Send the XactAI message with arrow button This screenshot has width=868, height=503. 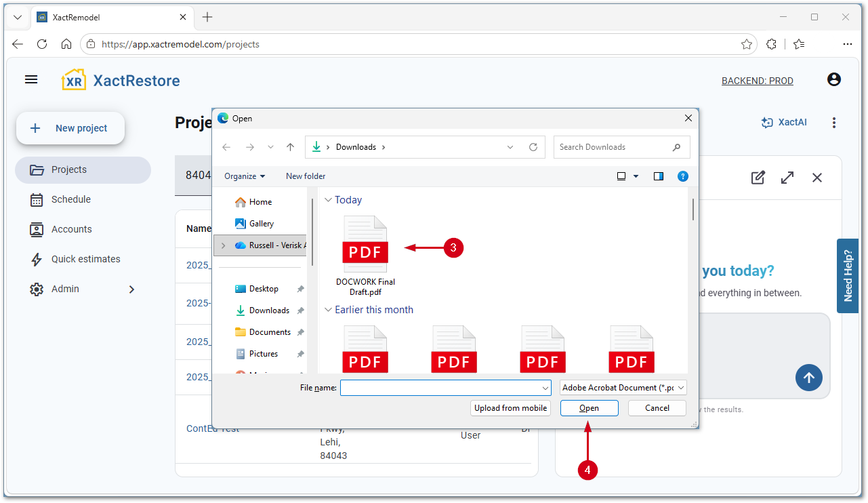pos(809,378)
